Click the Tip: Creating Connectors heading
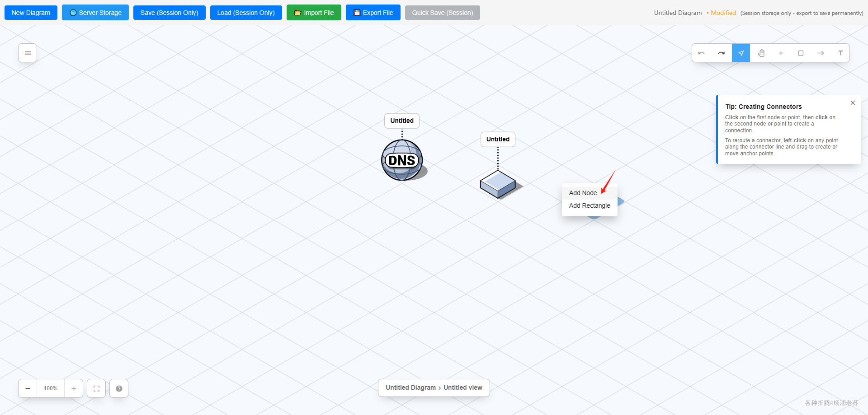The width and height of the screenshot is (868, 415). pos(764,107)
